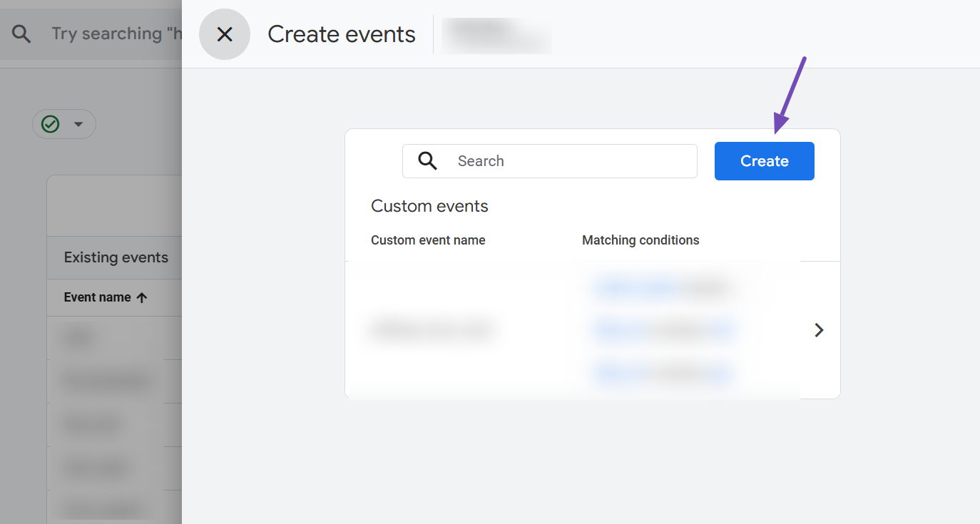
Task: Select the Existing events header
Action: click(x=116, y=257)
